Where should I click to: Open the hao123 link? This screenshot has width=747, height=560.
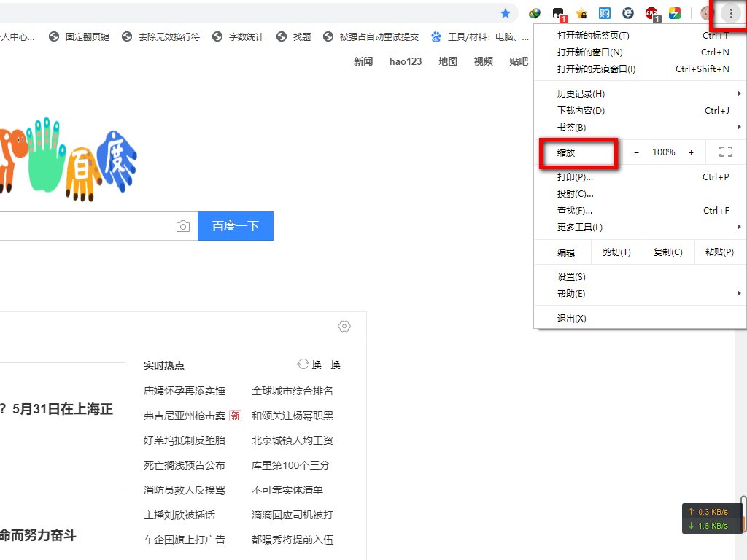point(405,61)
